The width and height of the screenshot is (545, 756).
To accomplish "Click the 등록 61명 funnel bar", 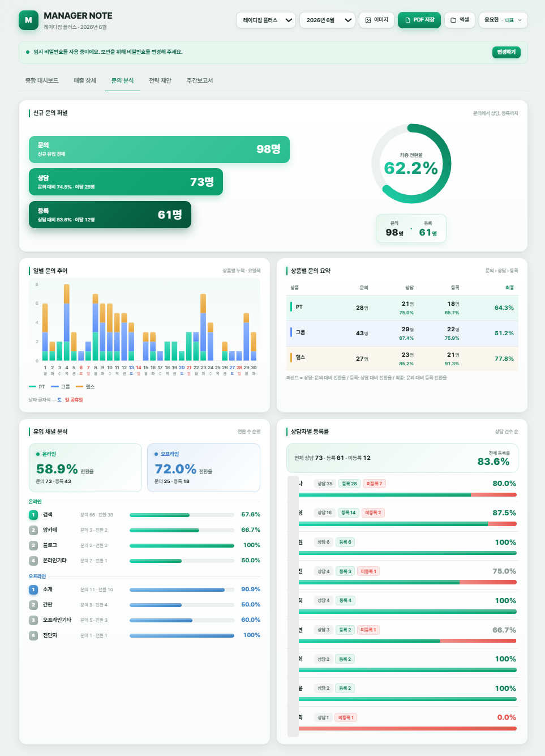I will [110, 215].
